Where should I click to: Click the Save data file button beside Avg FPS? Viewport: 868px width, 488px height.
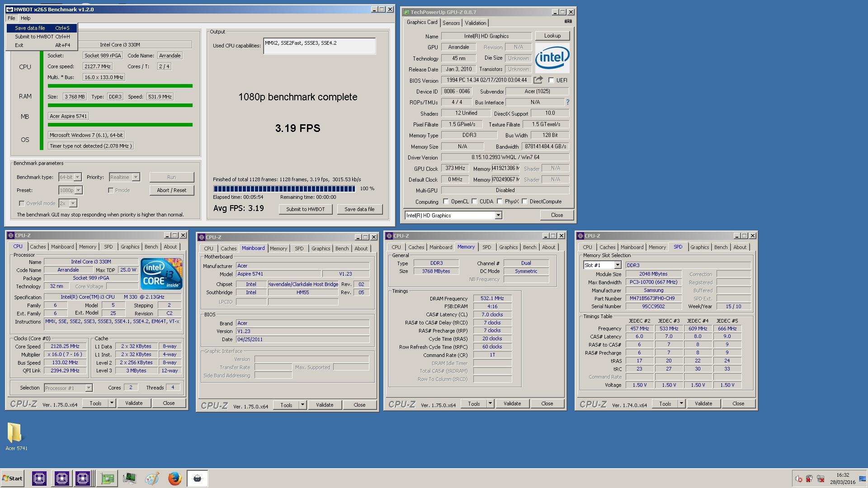[x=359, y=209]
